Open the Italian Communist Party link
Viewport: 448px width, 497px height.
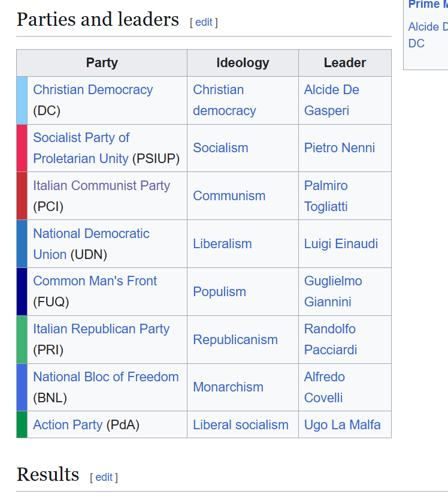(102, 185)
